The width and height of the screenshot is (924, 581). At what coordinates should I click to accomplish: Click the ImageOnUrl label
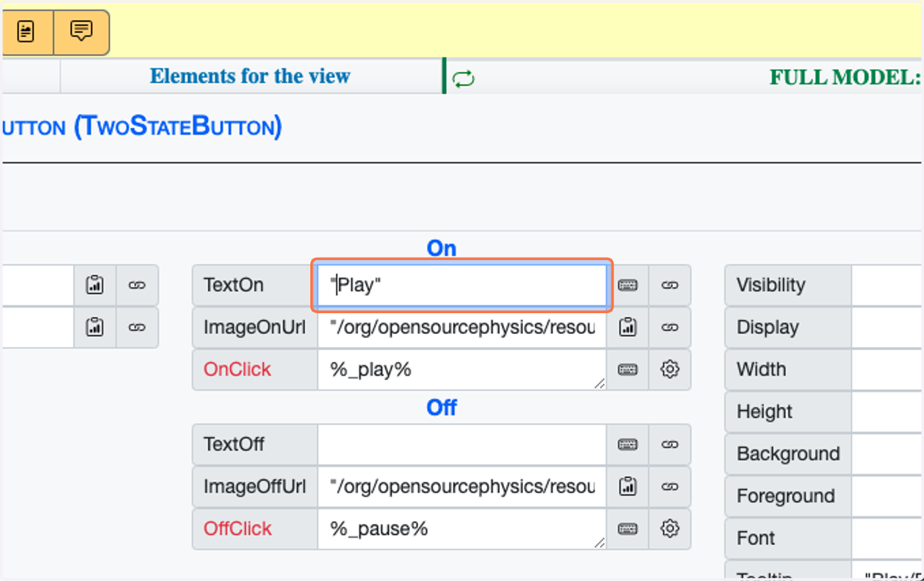tap(254, 328)
